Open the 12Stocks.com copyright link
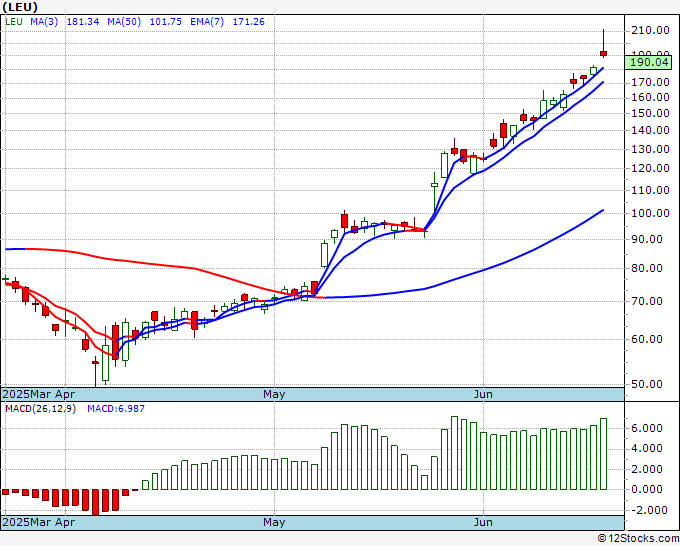Viewport: 680px width, 546px height. point(638,539)
